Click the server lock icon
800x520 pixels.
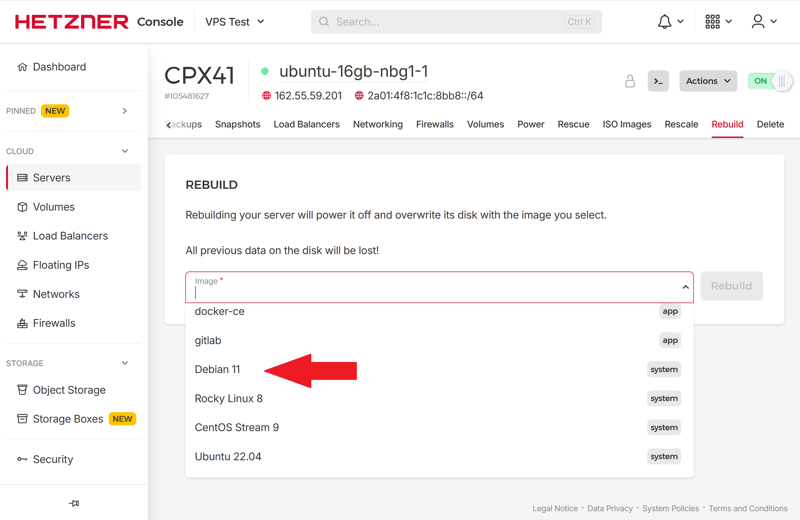click(630, 81)
